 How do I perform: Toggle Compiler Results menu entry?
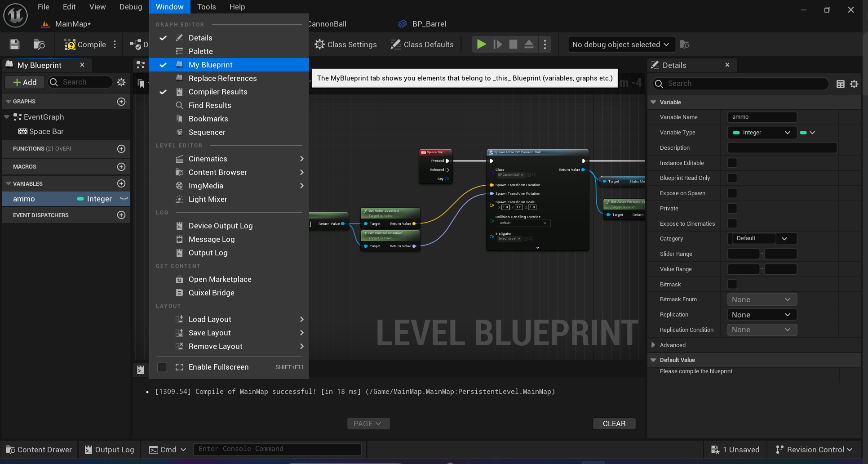[229, 92]
